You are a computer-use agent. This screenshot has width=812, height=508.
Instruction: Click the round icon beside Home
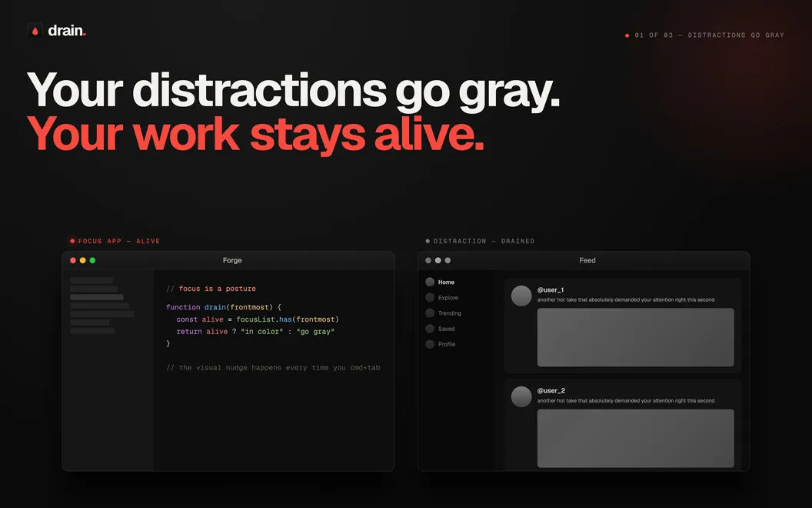[x=430, y=282]
